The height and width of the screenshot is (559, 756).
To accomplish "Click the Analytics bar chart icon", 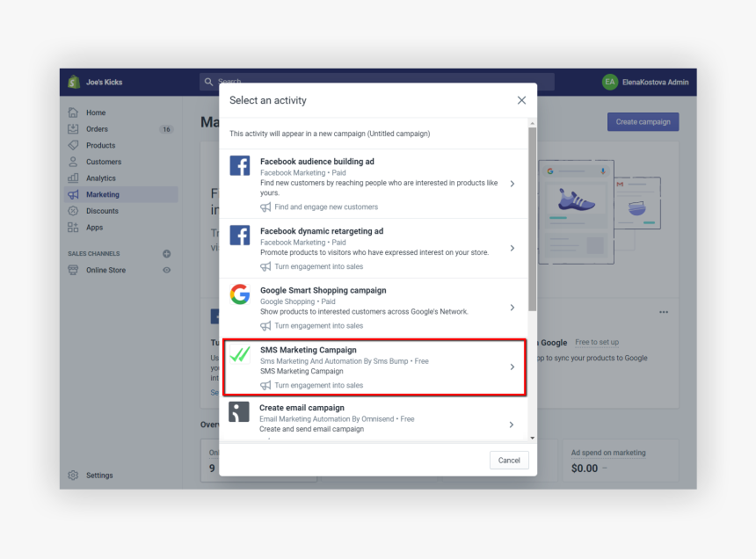I will coord(73,178).
